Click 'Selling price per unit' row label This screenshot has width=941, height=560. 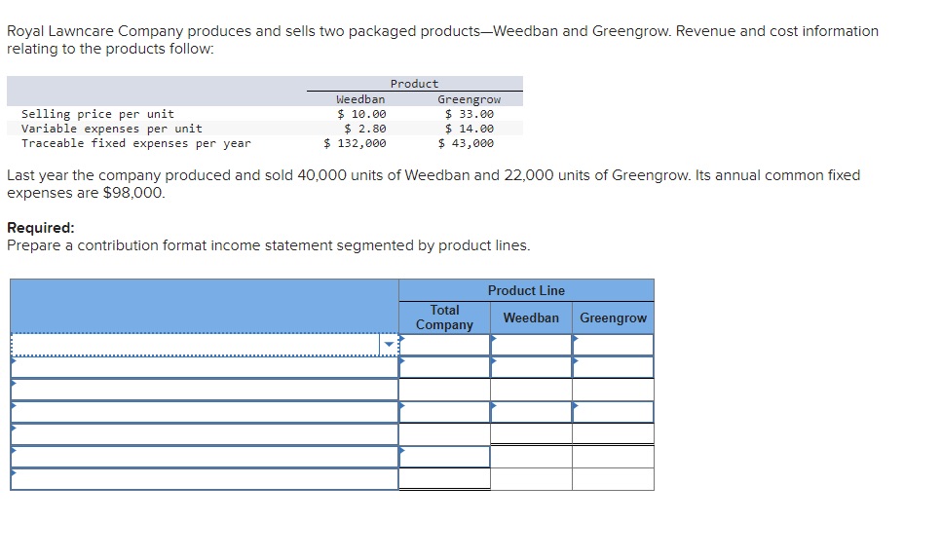tap(97, 114)
